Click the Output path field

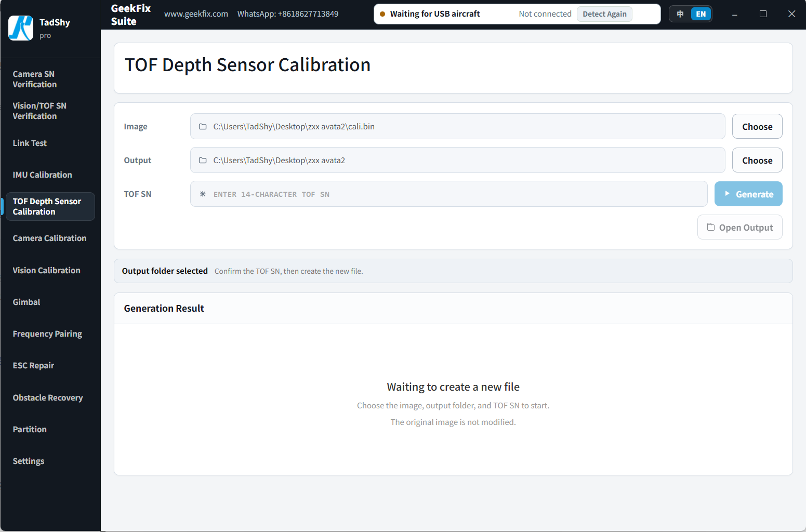click(457, 160)
